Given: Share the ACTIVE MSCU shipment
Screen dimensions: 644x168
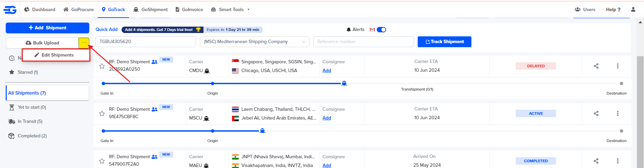Looking at the screenshot, I should pyautogui.click(x=596, y=113).
